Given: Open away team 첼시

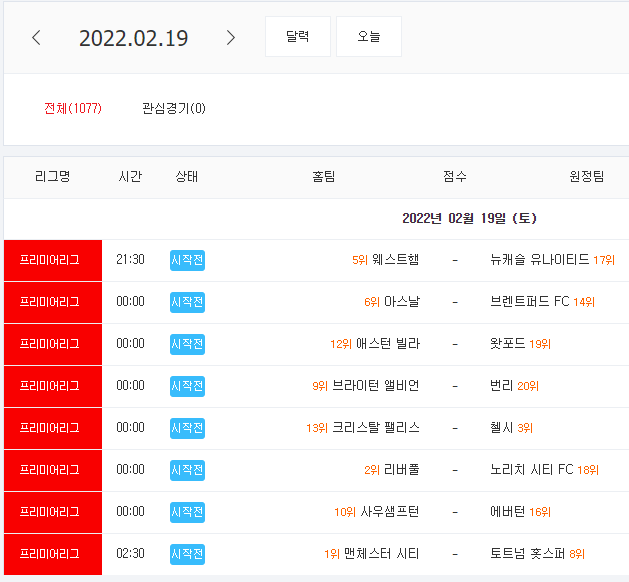Looking at the screenshot, I should click(501, 428).
